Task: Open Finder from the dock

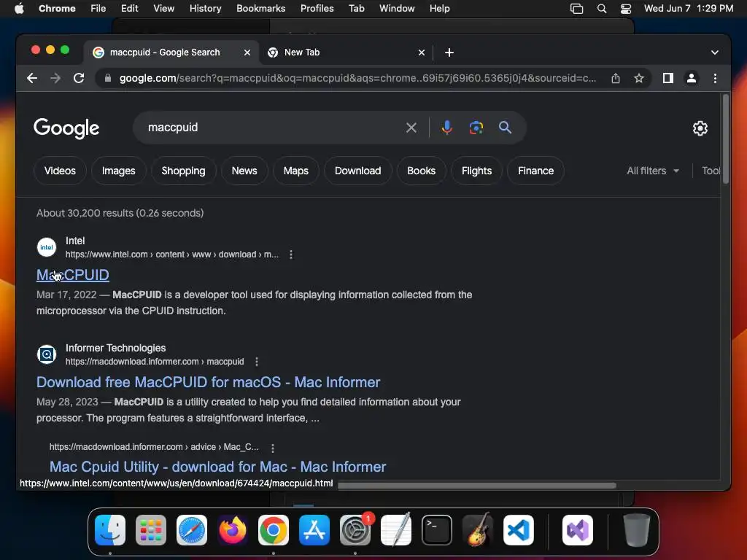Action: pyautogui.click(x=110, y=530)
